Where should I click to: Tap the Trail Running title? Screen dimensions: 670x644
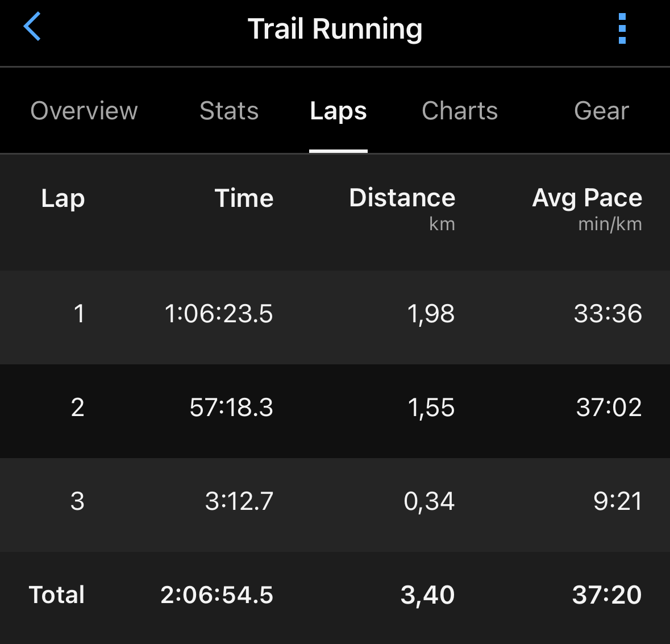[x=335, y=29]
